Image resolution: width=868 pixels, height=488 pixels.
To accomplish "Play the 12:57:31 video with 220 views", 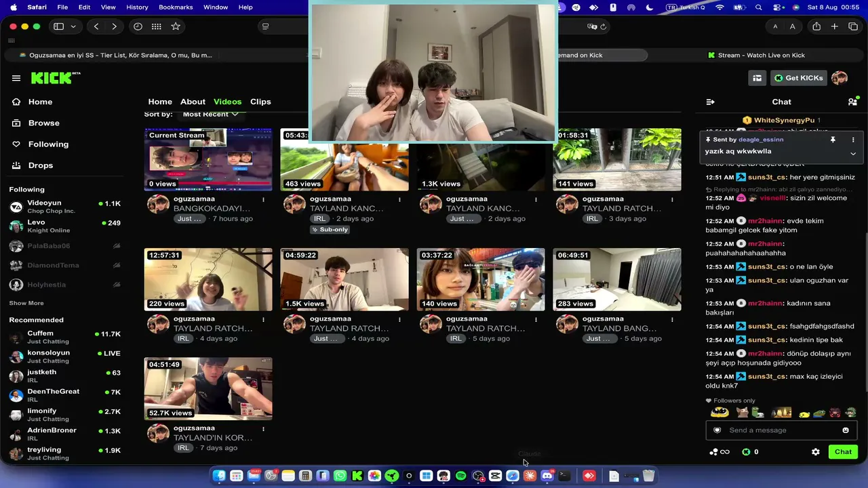I will click(208, 279).
